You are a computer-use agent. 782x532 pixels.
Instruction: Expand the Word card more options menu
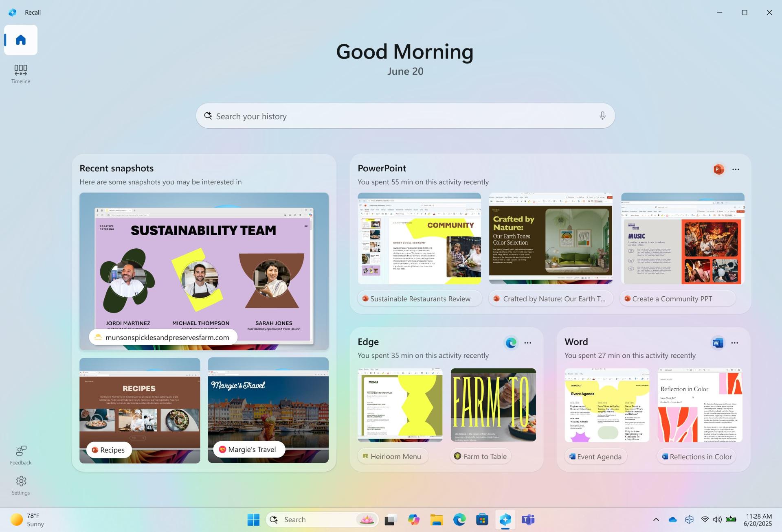(735, 343)
